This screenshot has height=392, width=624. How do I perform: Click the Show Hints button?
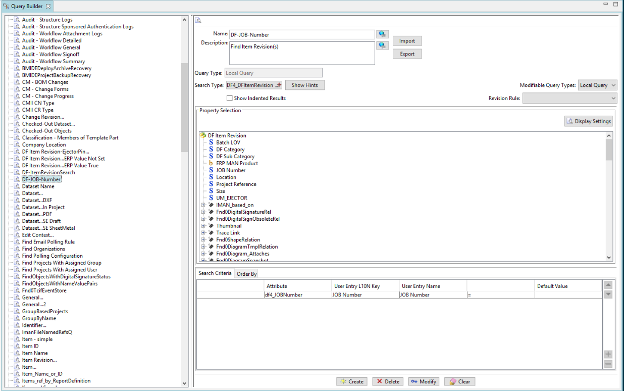pos(304,85)
